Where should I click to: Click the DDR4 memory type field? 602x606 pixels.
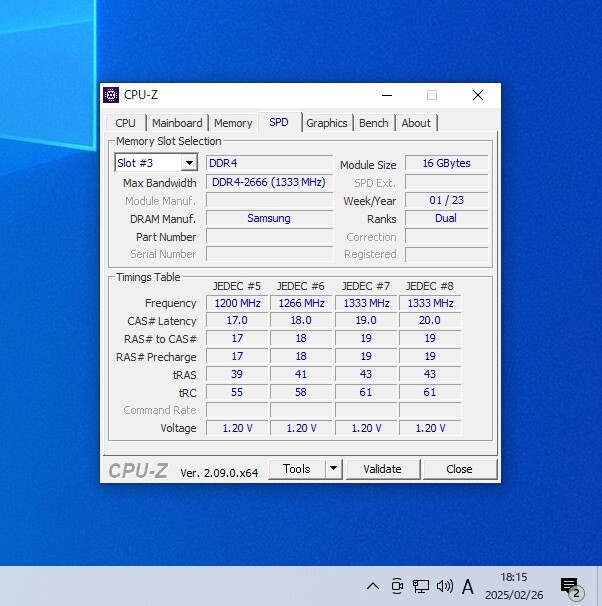click(269, 163)
